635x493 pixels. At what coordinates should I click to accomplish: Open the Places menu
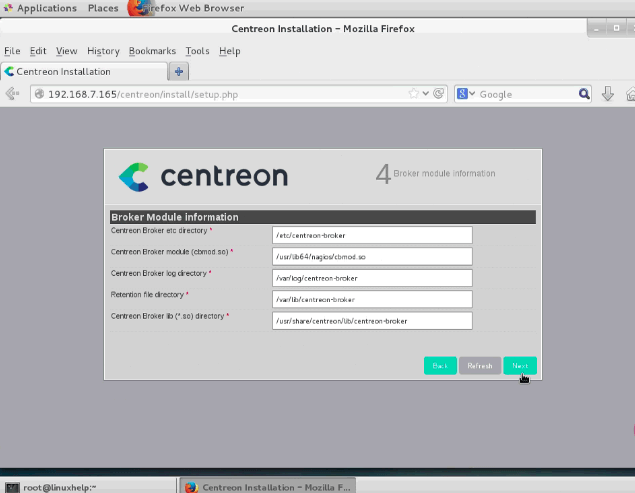[103, 8]
